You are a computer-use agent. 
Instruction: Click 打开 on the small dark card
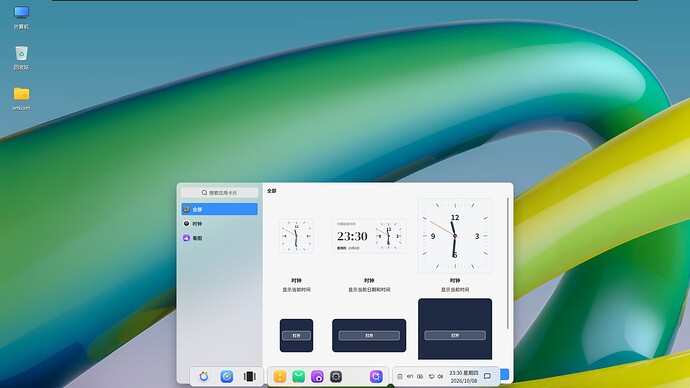[296, 336]
